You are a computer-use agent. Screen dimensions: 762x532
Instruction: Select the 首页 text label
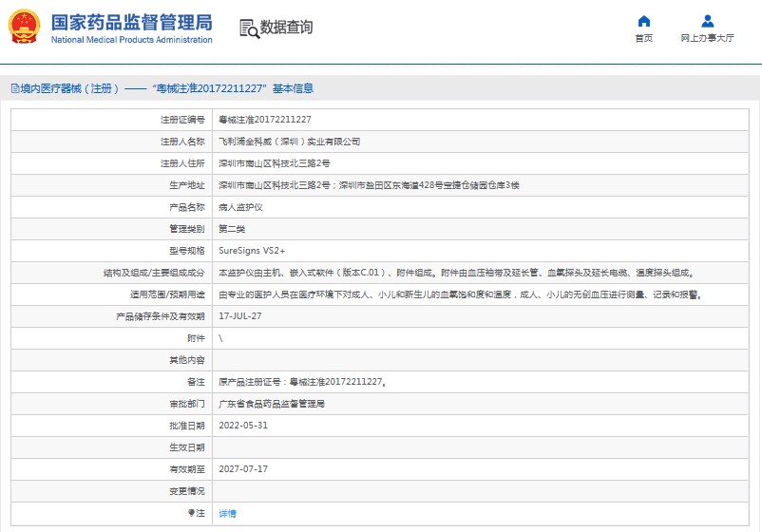[x=643, y=39]
